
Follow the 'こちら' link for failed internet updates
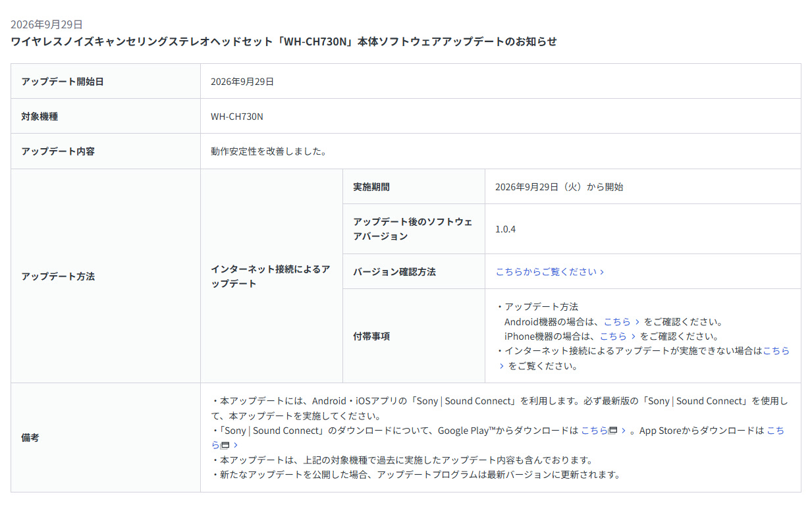coord(776,351)
